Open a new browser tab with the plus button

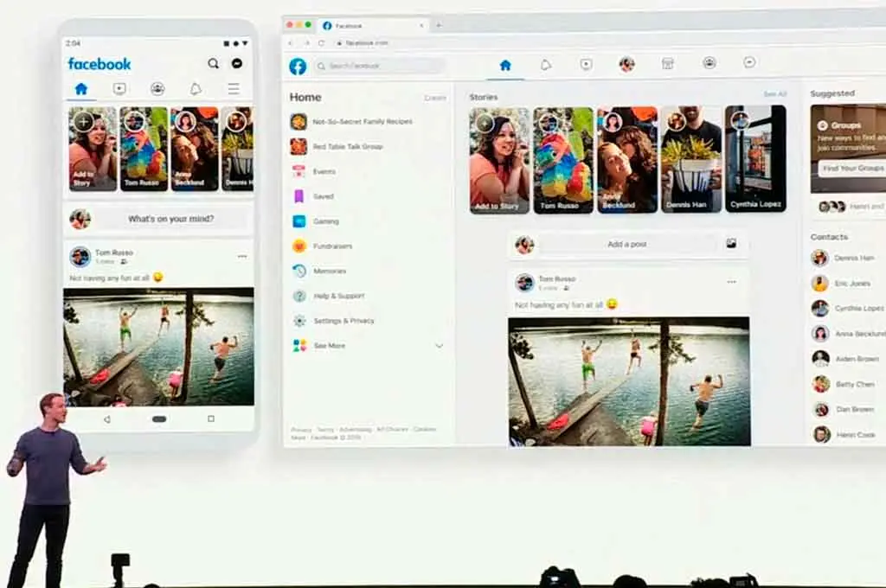[x=439, y=25]
